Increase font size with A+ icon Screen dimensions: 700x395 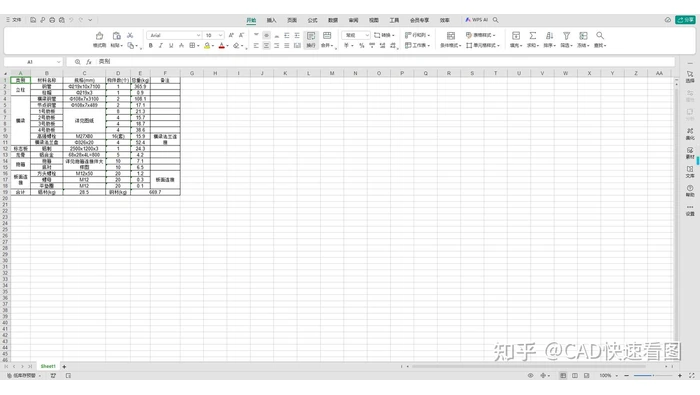(x=231, y=35)
